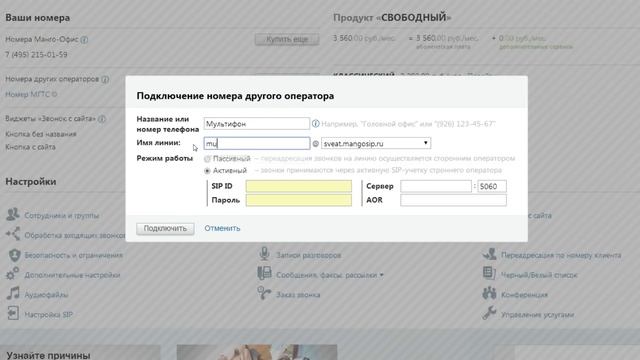640x360 pixels.
Task: Click info icon beside Виджеты «Звонок с сайта»
Action: pyautogui.click(x=102, y=119)
